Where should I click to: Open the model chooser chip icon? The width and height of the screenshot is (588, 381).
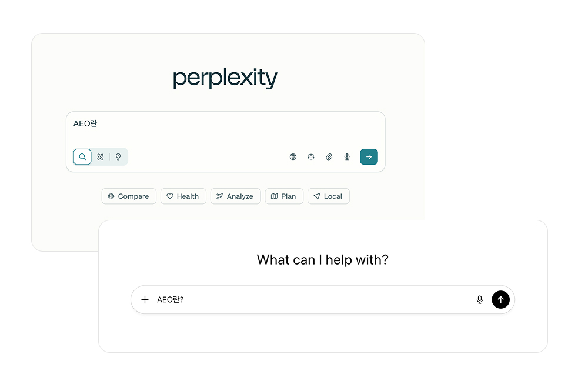pos(311,157)
